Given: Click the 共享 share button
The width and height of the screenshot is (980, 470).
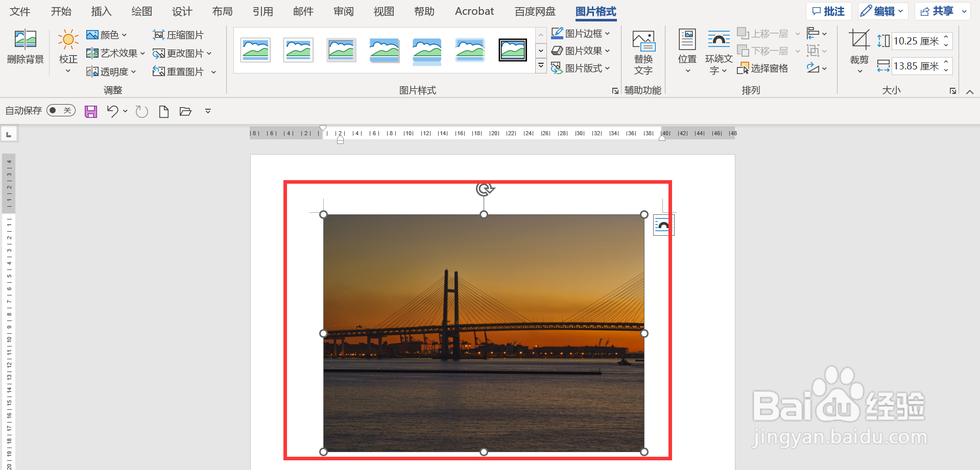Looking at the screenshot, I should 937,11.
